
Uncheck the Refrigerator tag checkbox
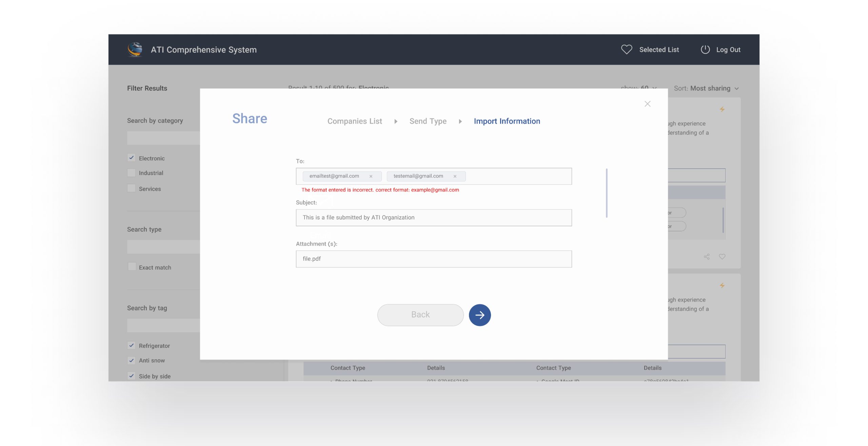click(132, 345)
